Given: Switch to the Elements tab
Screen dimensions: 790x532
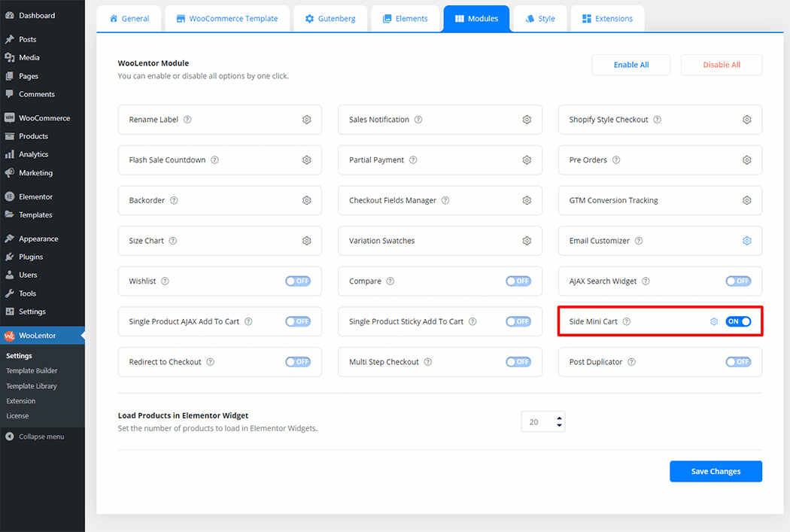Looking at the screenshot, I should (404, 19).
